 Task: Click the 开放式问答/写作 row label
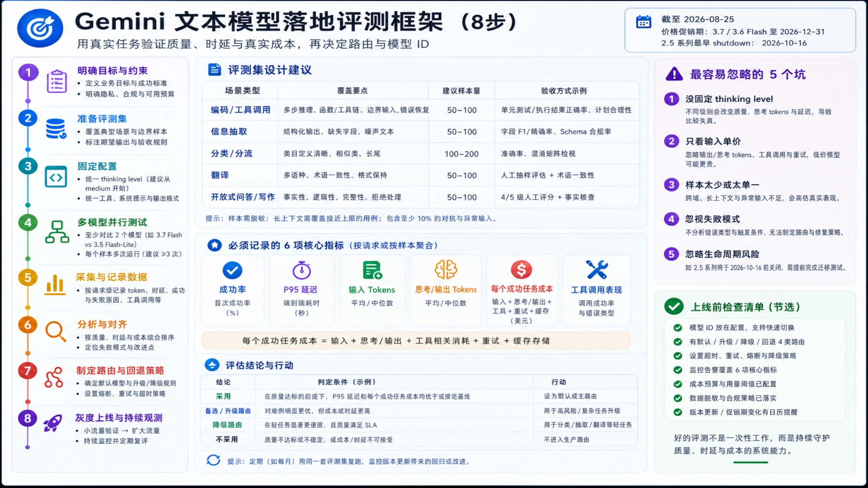[x=243, y=197]
